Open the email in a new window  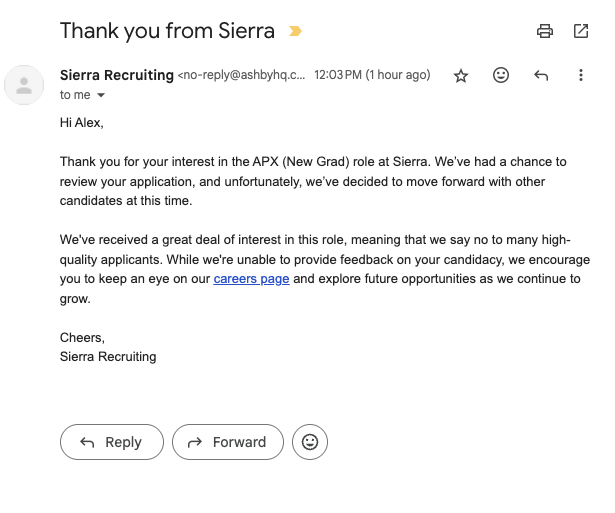581,31
